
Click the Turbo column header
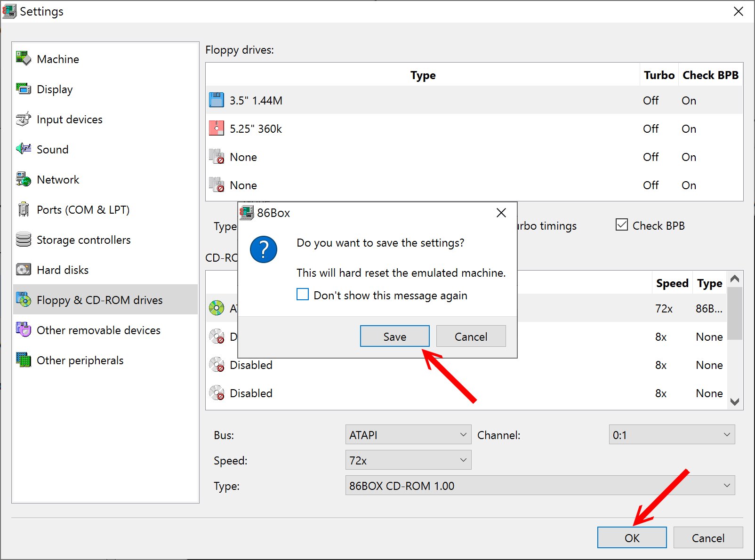tap(659, 75)
